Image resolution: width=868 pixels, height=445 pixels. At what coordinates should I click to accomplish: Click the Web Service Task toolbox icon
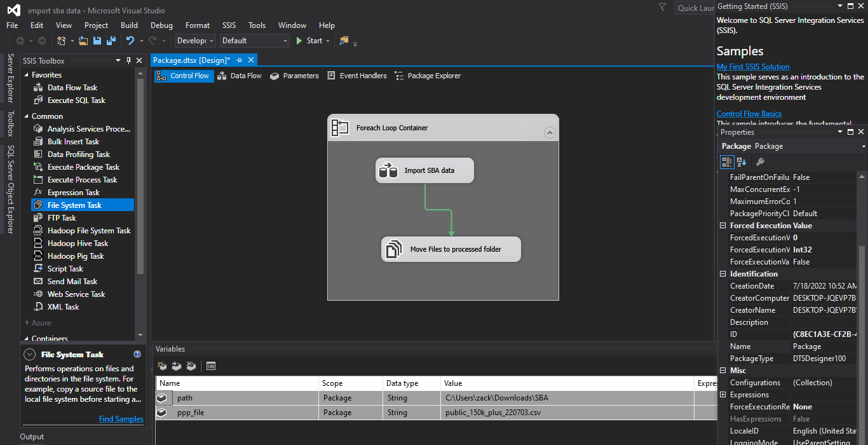tap(38, 294)
